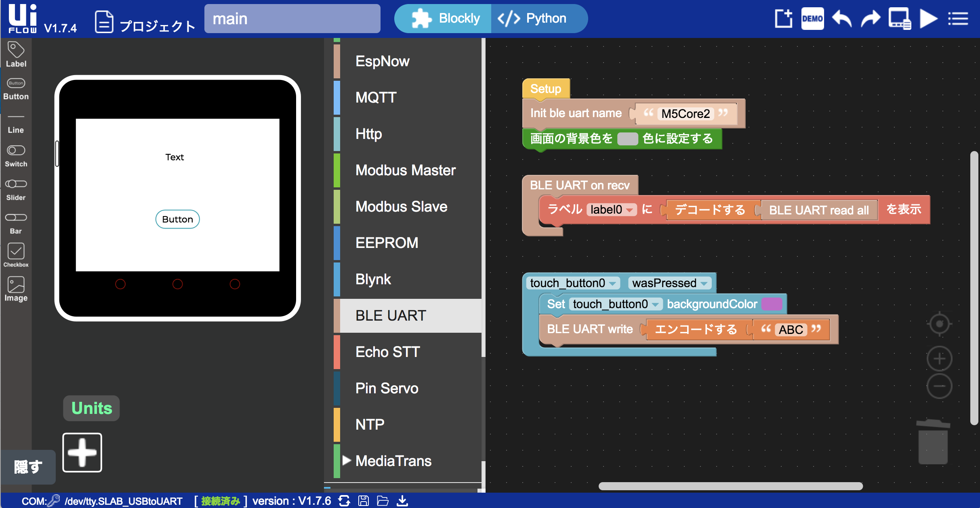Click the main project name field
The width and height of the screenshot is (980, 508).
(292, 19)
